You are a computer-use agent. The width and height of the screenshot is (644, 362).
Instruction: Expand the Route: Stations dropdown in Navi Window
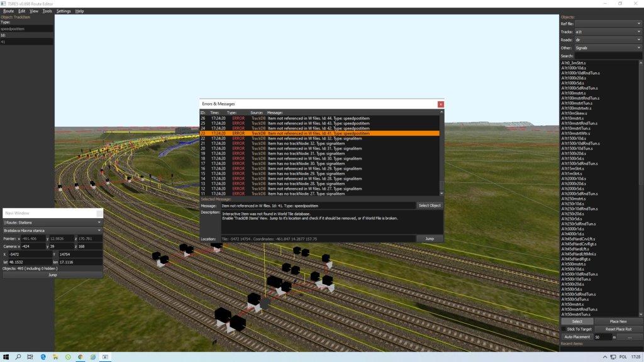(53, 222)
